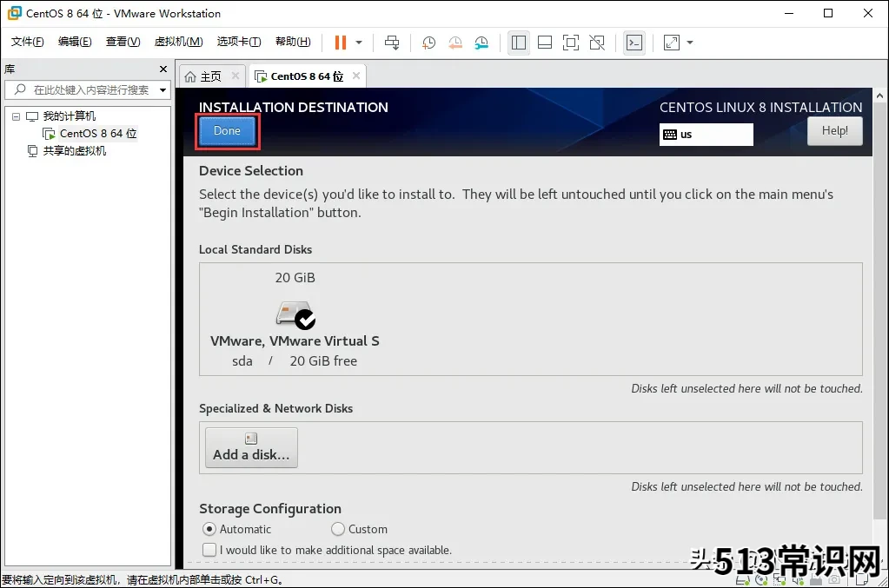
Task: Expand the stretch guest dropdown arrow
Action: (x=690, y=43)
